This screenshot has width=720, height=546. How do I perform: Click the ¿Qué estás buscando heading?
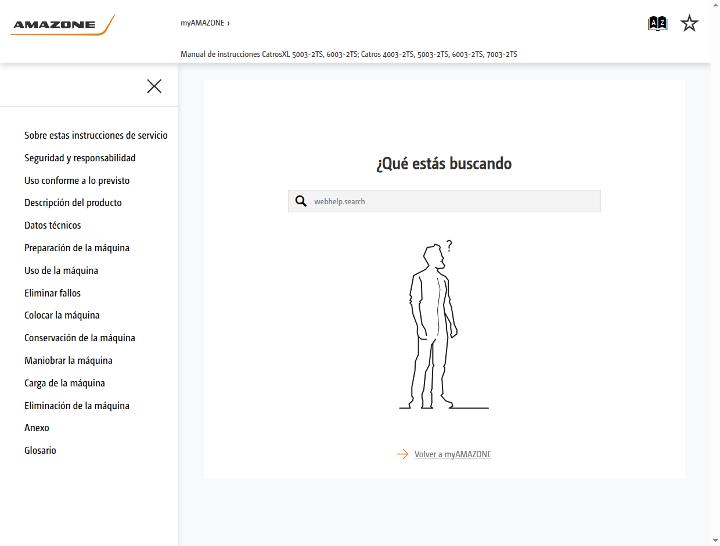click(x=444, y=163)
